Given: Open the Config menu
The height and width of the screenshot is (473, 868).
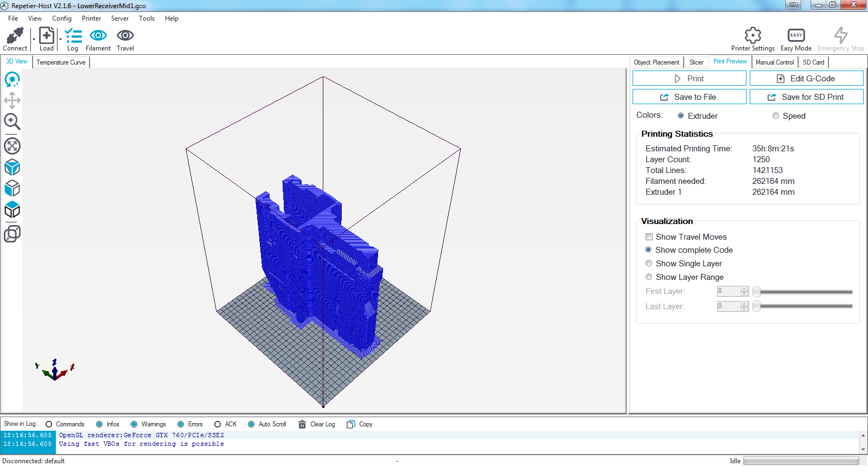Looking at the screenshot, I should point(62,18).
